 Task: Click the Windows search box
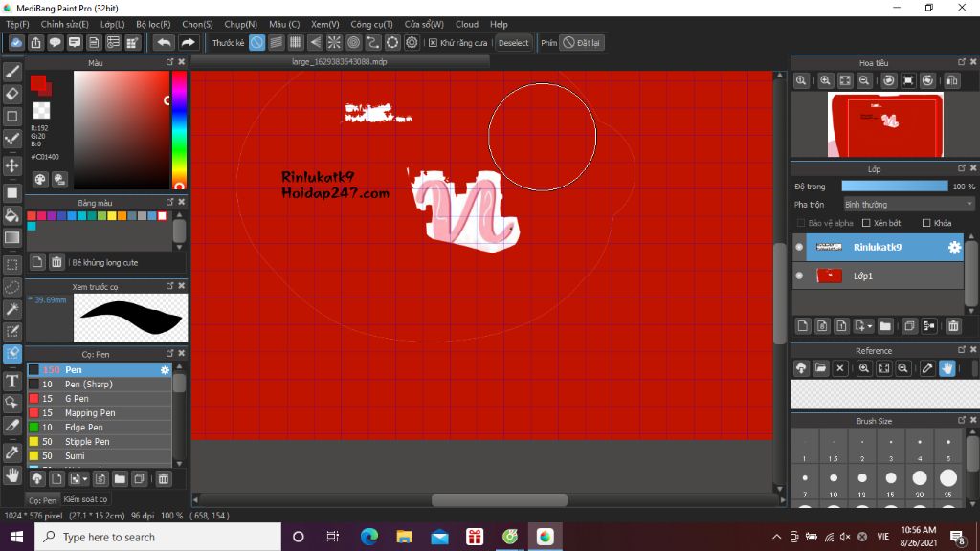click(x=158, y=537)
